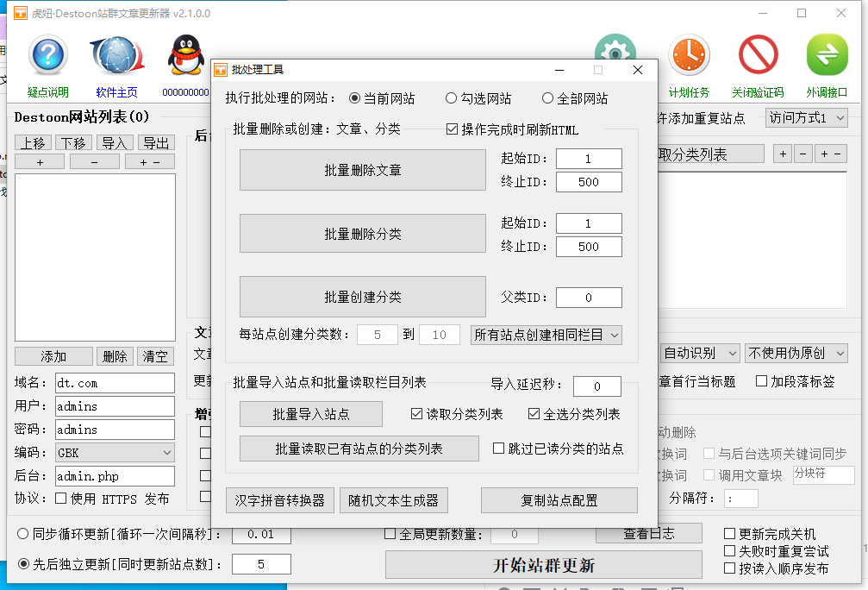Toggle 读取分类列表 checkbox
This screenshot has height=590, width=868.
pyautogui.click(x=417, y=414)
